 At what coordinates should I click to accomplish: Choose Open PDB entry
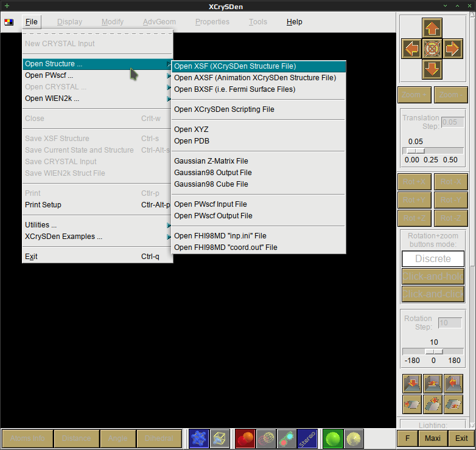[259, 140]
